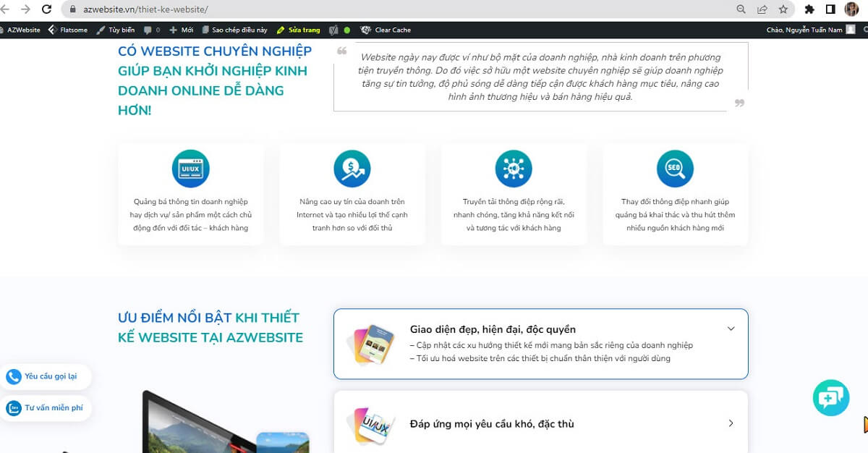Collapse the Giao diện đẹp accordion chevron
The width and height of the screenshot is (868, 453).
(x=731, y=328)
